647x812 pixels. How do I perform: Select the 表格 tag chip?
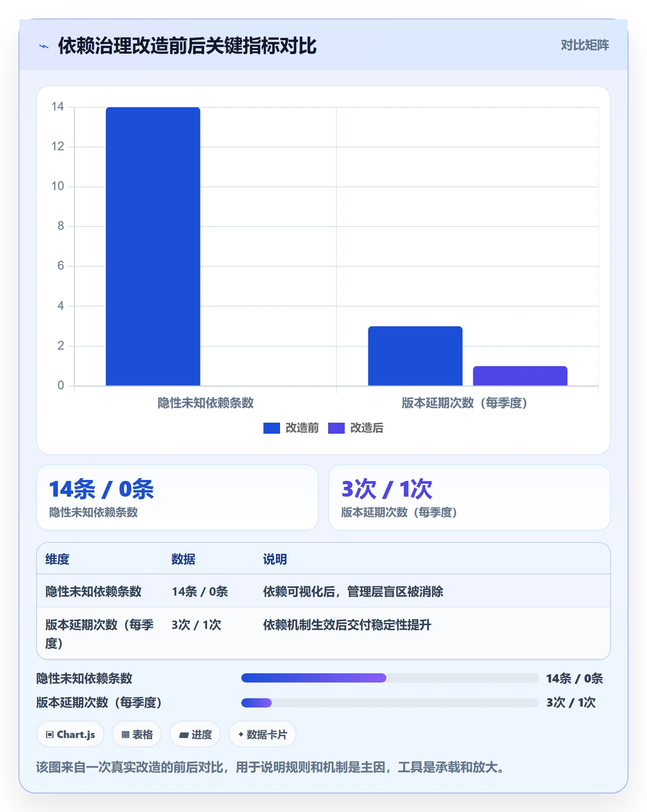click(137, 734)
